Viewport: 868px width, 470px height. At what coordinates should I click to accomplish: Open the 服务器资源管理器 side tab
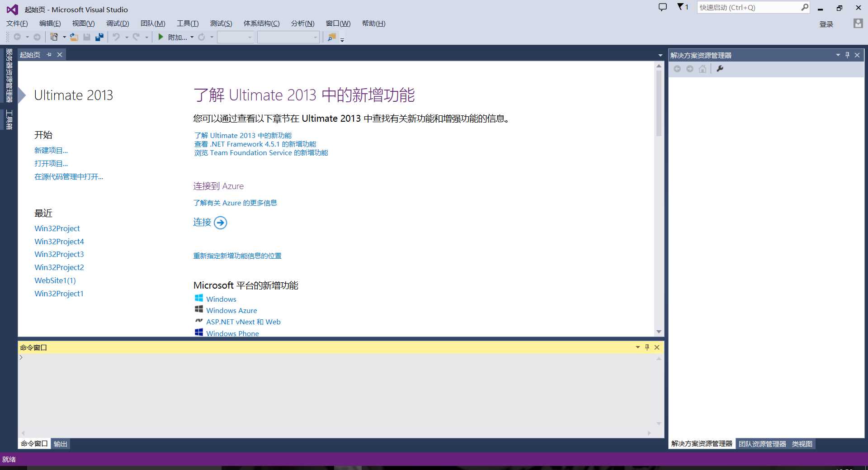tap(9, 76)
